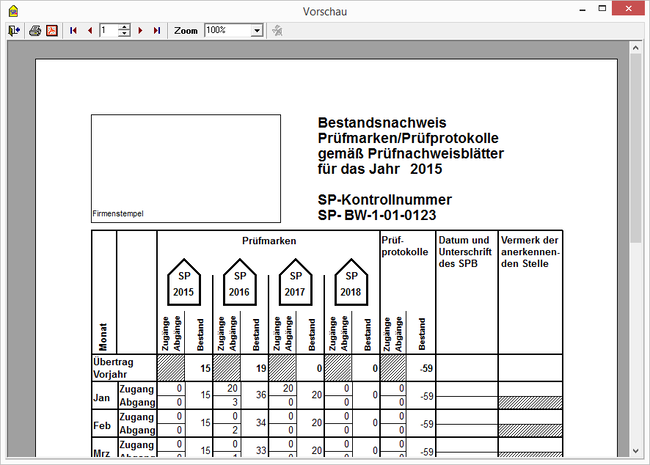Go to the next page

140,31
